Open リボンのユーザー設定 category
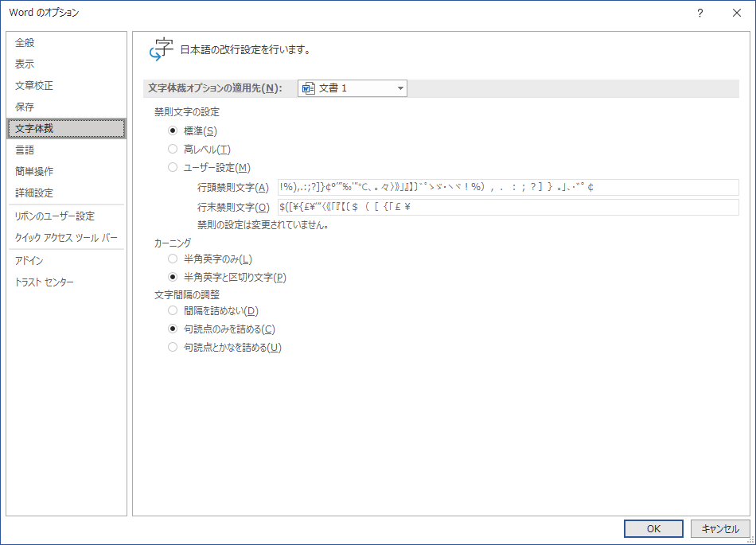 67,216
